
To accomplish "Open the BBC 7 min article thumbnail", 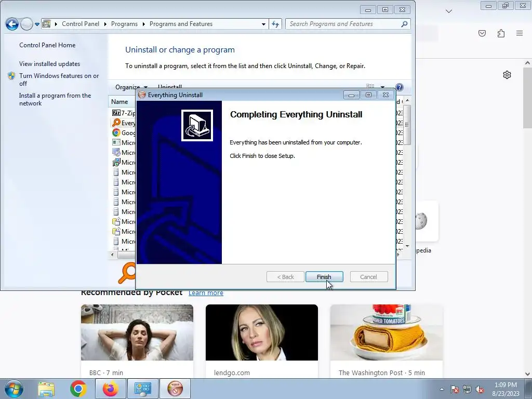I will click(x=137, y=332).
